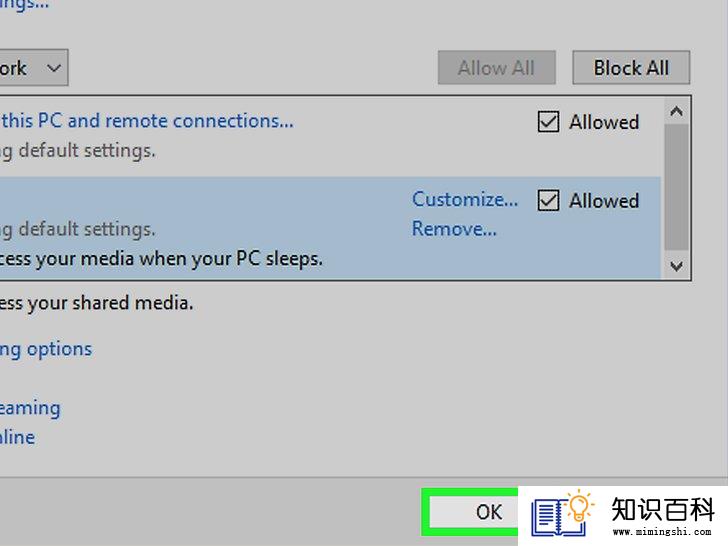Click the scroll down arrow of device list
The height and width of the screenshot is (546, 728).
pyautogui.click(x=676, y=266)
